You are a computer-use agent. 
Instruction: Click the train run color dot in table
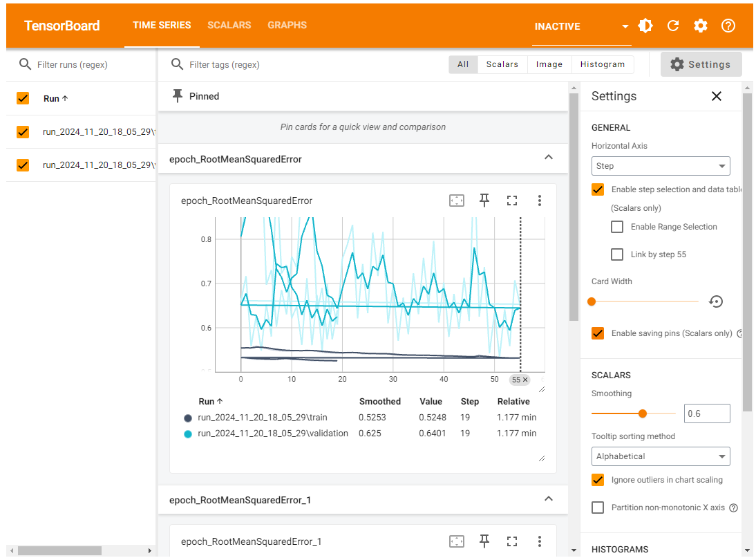pos(188,418)
